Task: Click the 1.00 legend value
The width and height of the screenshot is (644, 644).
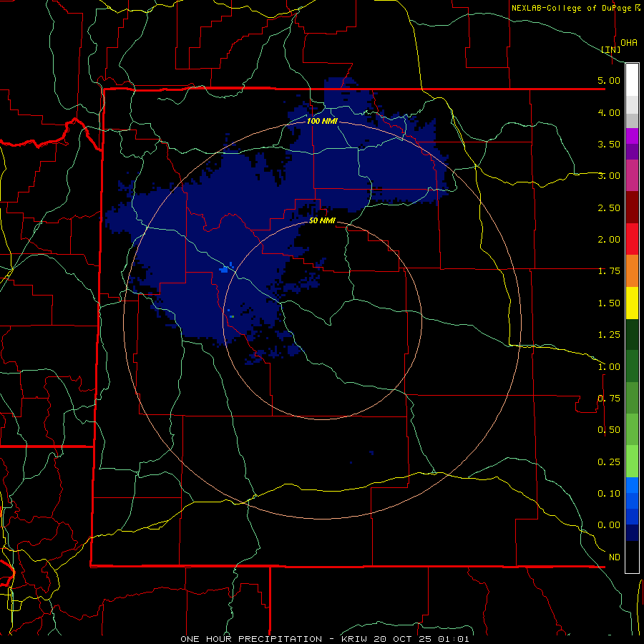Action: coord(609,367)
